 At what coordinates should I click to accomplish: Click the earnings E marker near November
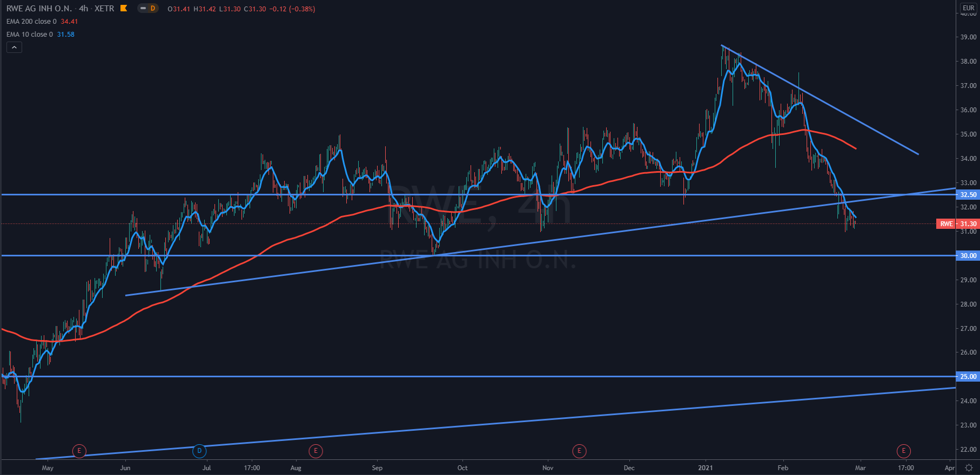(579, 451)
